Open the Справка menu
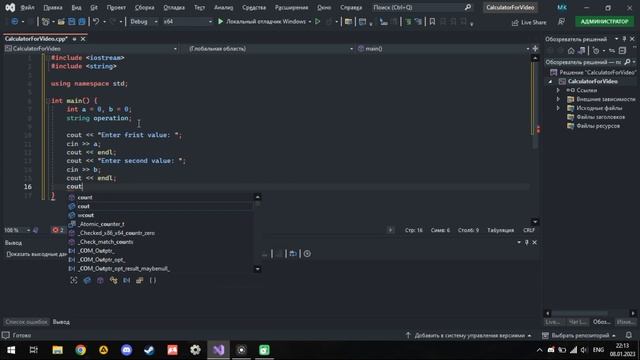 coord(351,7)
